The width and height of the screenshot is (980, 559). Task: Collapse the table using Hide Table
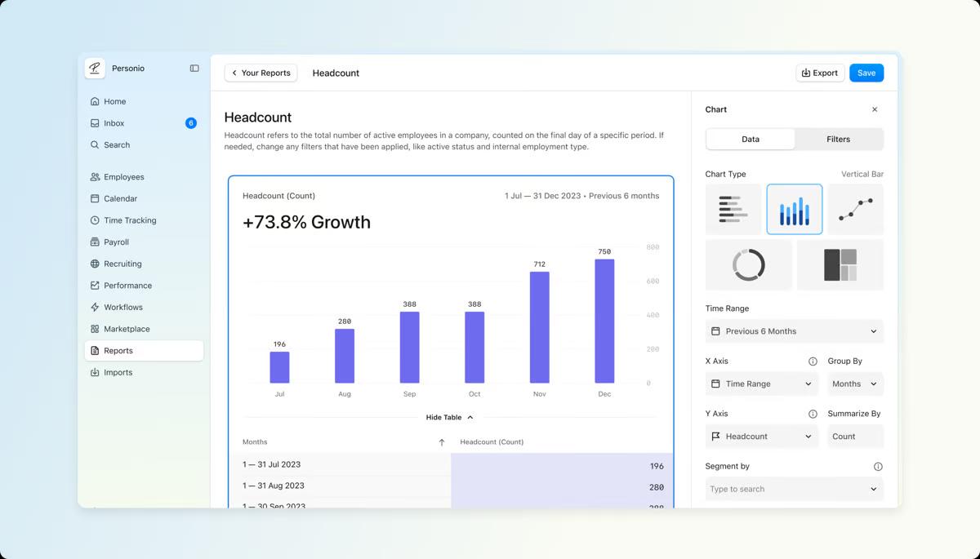[448, 417]
